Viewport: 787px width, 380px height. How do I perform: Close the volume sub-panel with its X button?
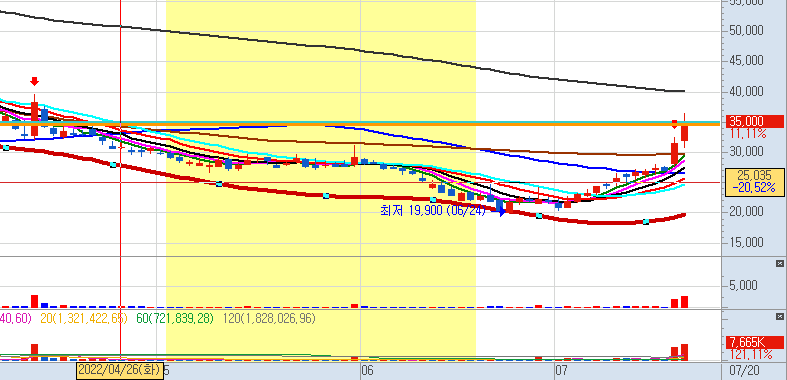click(x=779, y=264)
